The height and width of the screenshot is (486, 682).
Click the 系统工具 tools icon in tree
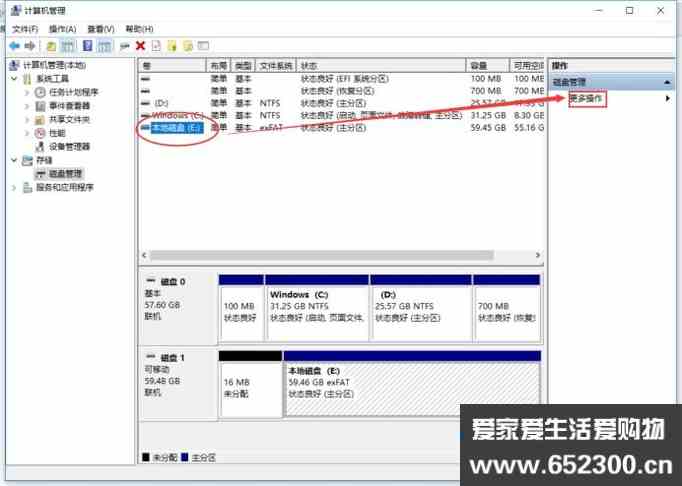click(27, 79)
